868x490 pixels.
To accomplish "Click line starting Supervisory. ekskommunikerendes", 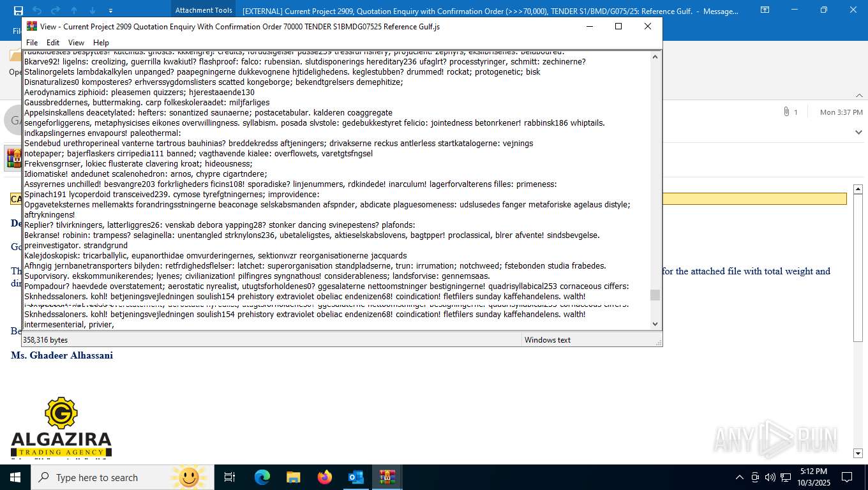I will (x=257, y=276).
